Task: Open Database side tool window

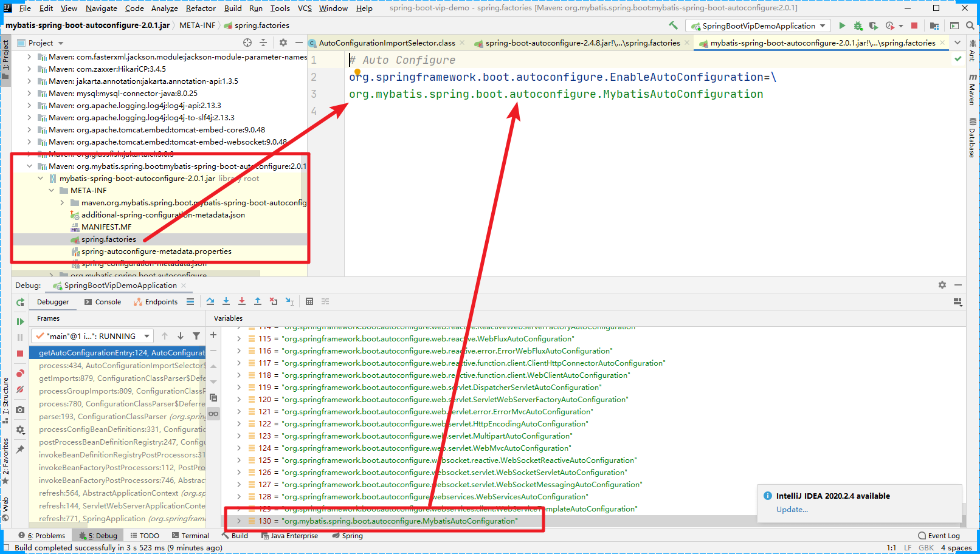Action: 972,138
